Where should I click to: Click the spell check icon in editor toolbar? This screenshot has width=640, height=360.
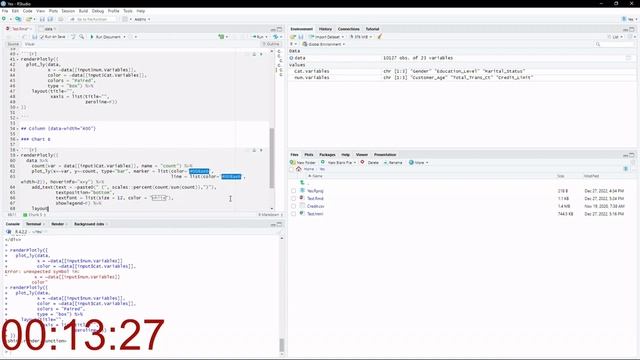[73, 37]
